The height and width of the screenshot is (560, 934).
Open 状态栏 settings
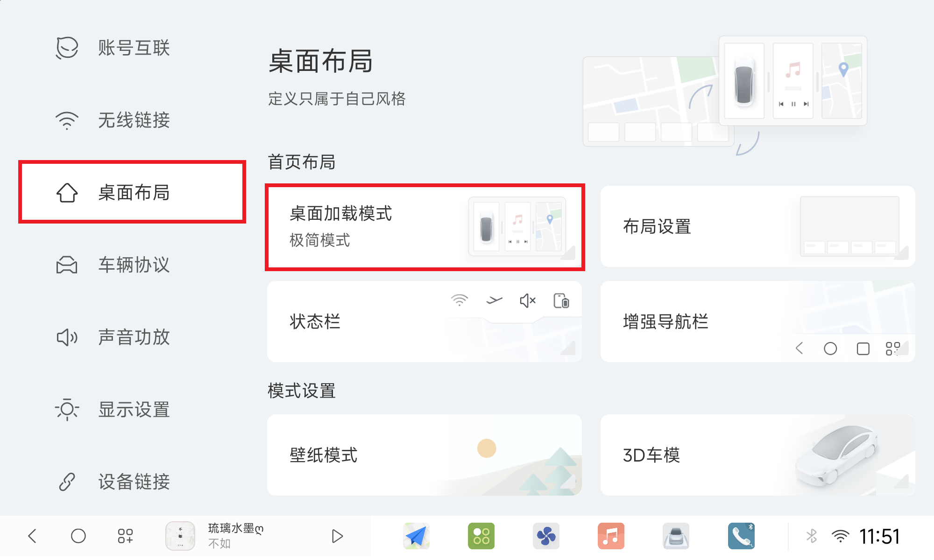424,322
